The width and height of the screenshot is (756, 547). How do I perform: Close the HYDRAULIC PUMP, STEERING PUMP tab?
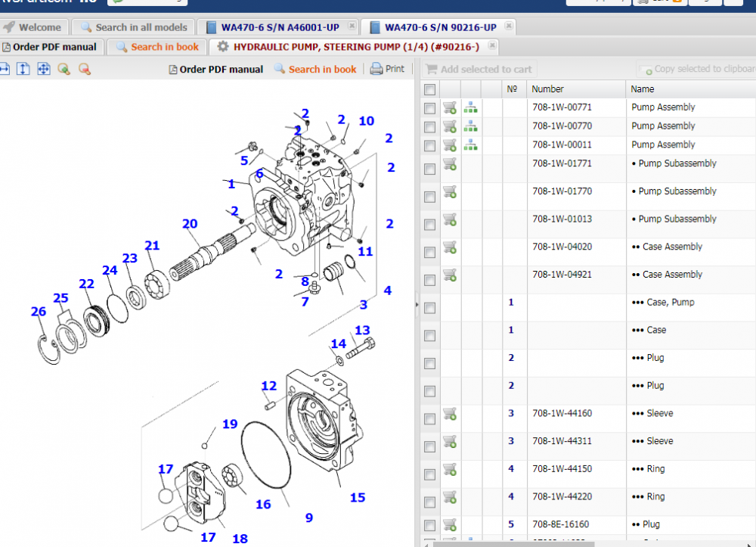pos(491,46)
